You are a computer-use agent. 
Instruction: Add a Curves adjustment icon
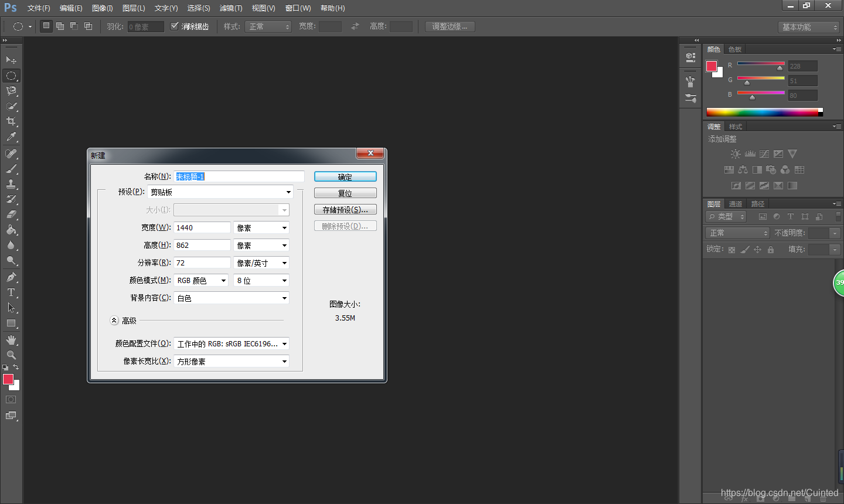pyautogui.click(x=764, y=154)
